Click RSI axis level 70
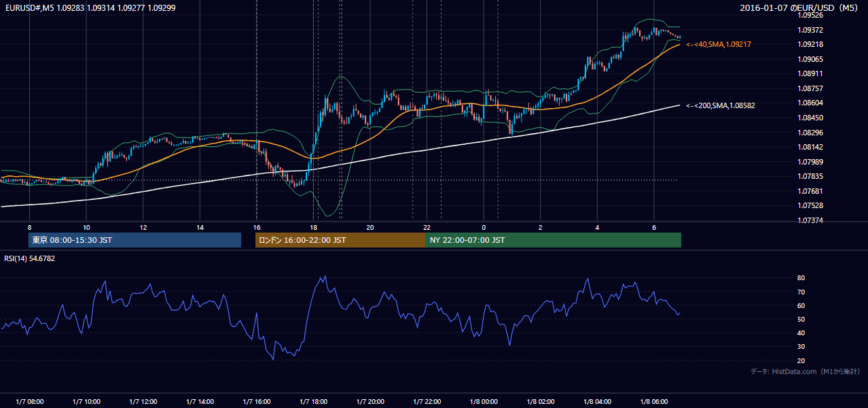868x408 pixels. 801,292
